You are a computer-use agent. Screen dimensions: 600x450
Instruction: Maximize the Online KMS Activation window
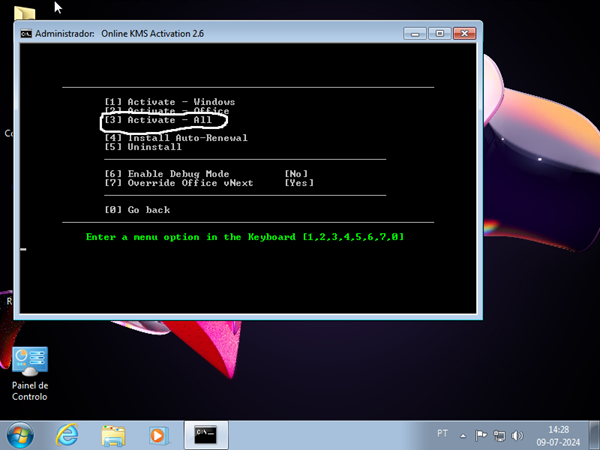click(440, 34)
